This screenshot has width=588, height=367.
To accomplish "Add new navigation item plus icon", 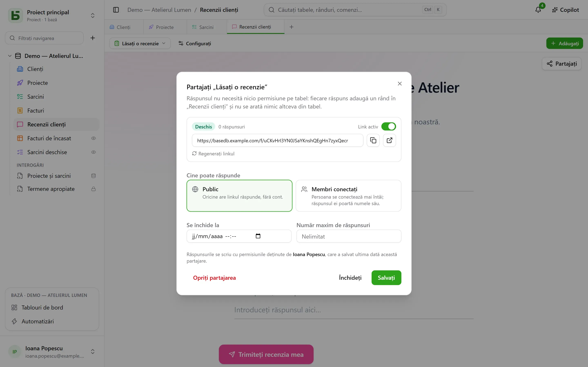I will tap(92, 38).
